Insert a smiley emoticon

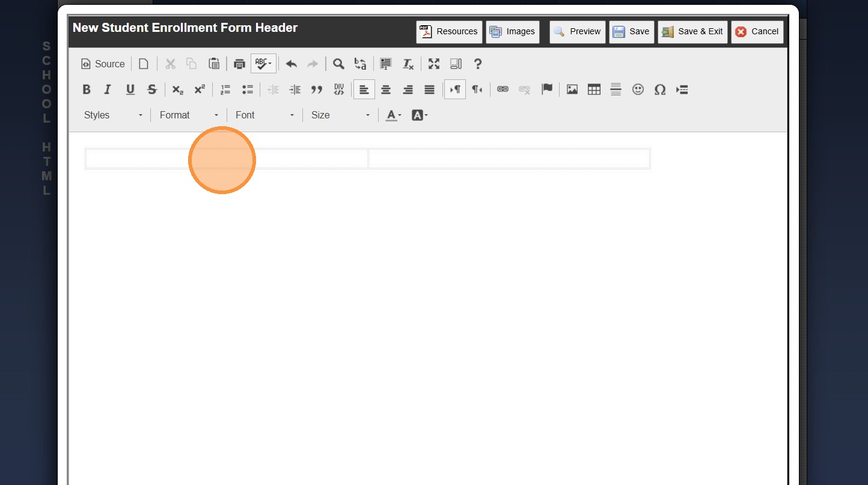click(638, 90)
